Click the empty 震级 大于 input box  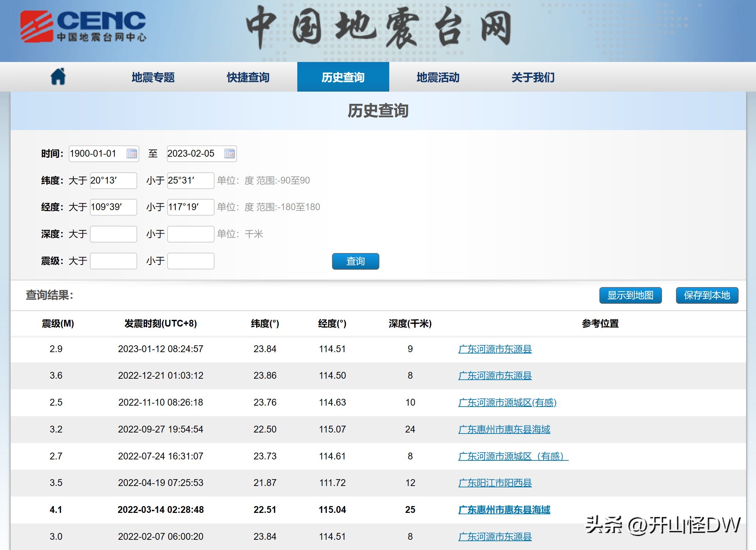(x=113, y=261)
